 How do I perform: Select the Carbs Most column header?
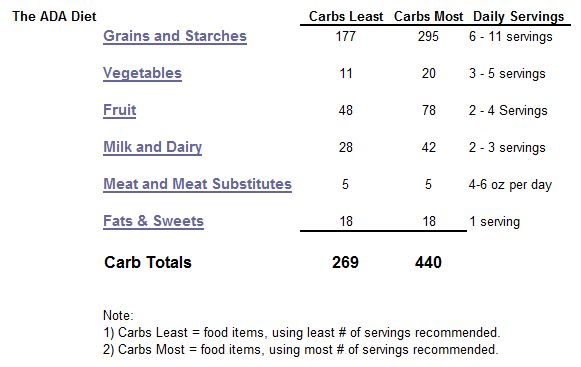click(x=429, y=16)
